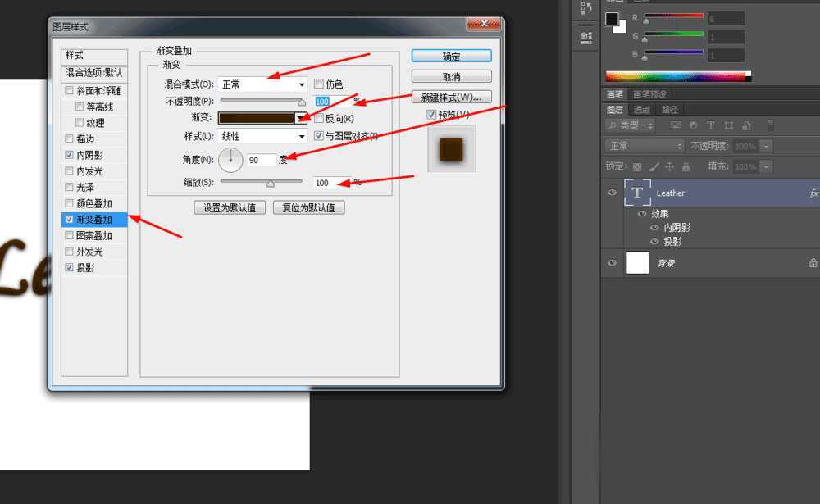The image size is (820, 504).
Task: Switch to the 通道 tab
Action: [x=643, y=108]
